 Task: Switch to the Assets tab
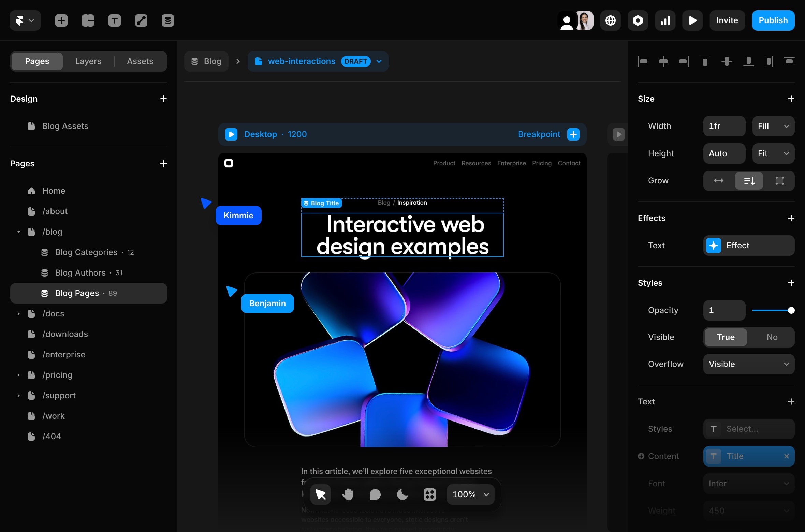[x=140, y=61]
